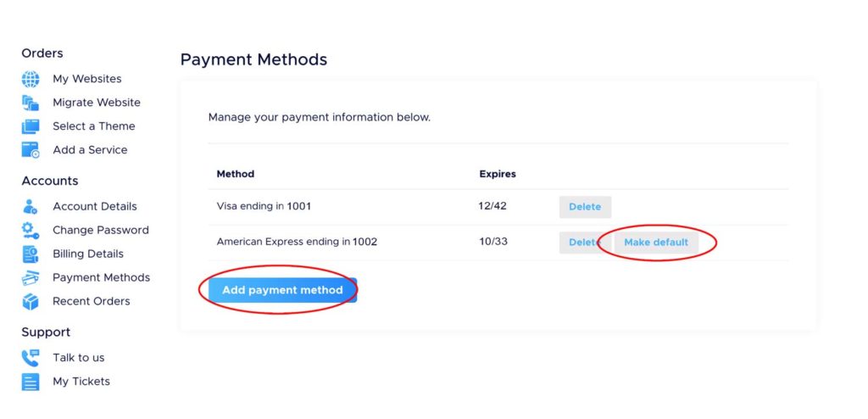
Task: Click the Add payment method button
Action: pos(283,290)
